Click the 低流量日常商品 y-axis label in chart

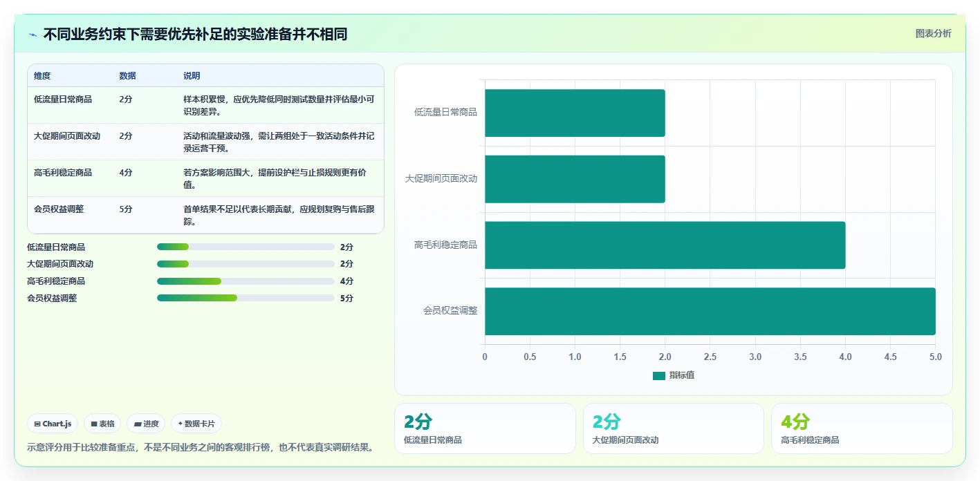(x=445, y=112)
